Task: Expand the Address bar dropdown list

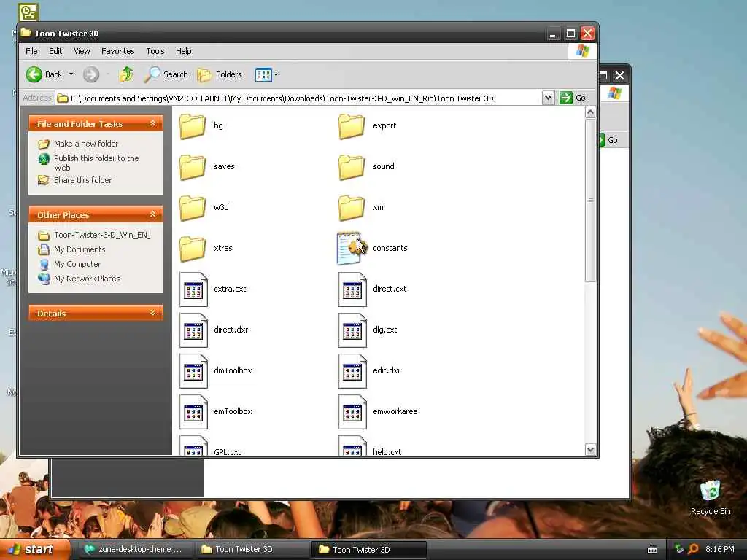Action: 548,98
